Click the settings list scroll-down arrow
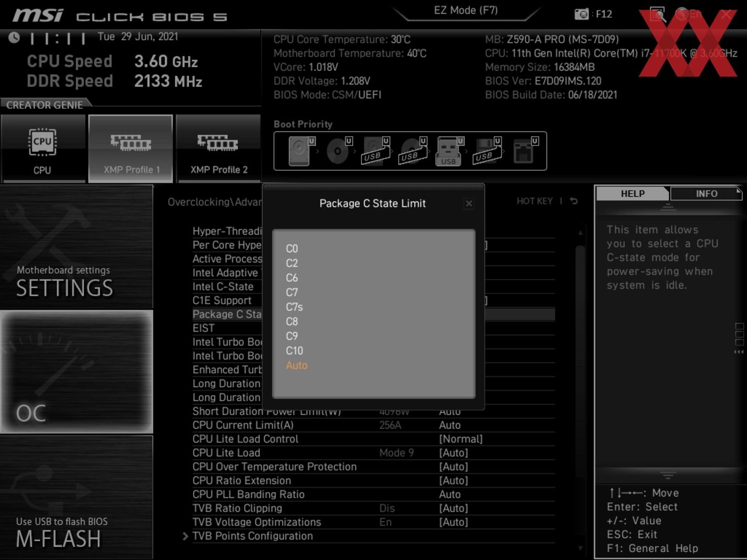 [x=581, y=548]
